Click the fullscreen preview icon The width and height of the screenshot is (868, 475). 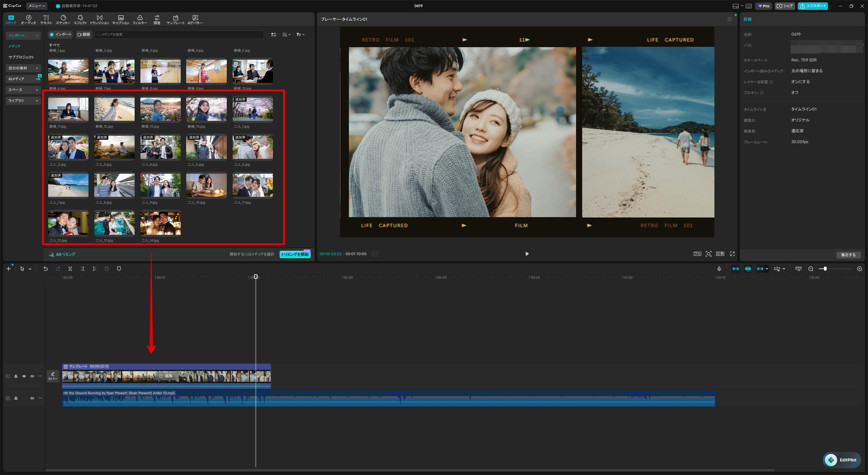coord(732,254)
